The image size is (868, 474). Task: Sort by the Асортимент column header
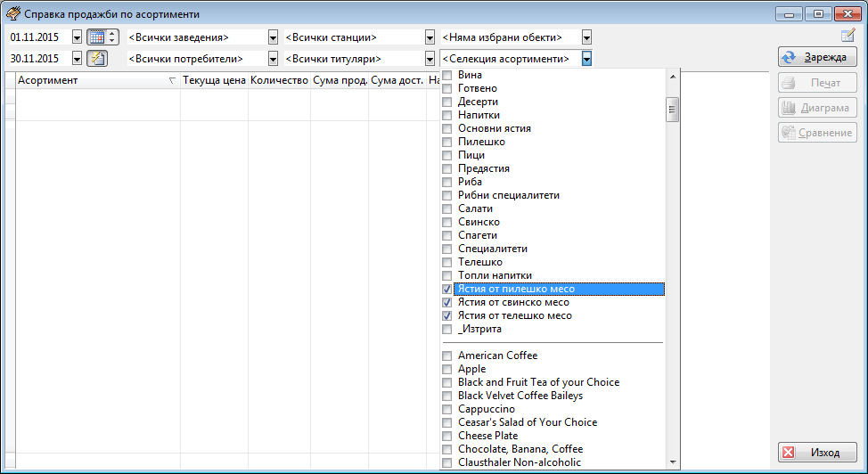coord(89,80)
